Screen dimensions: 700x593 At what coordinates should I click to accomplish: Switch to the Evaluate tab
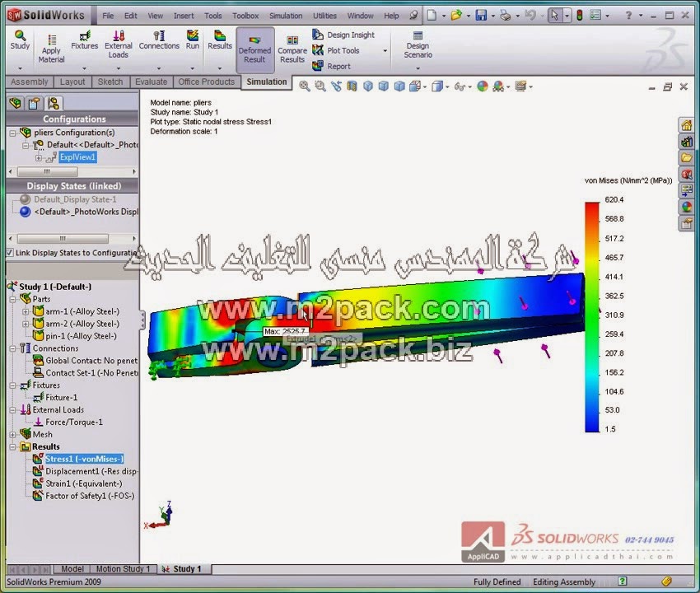[x=151, y=82]
